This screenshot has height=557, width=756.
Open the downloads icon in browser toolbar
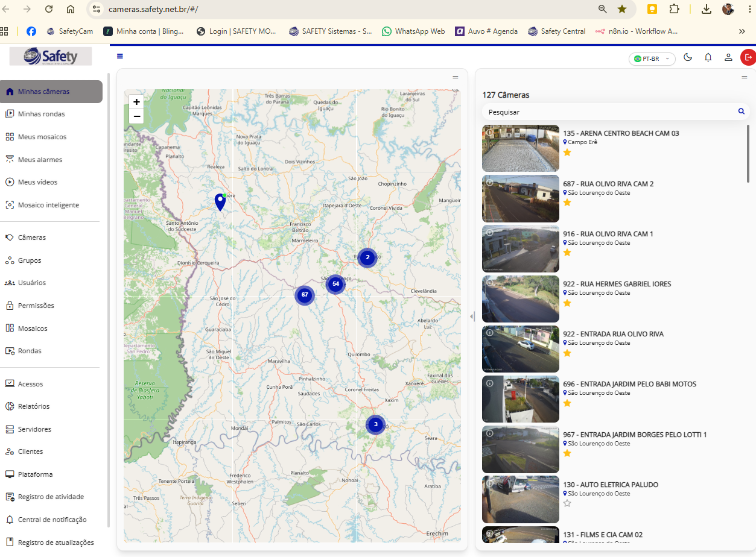click(x=706, y=9)
